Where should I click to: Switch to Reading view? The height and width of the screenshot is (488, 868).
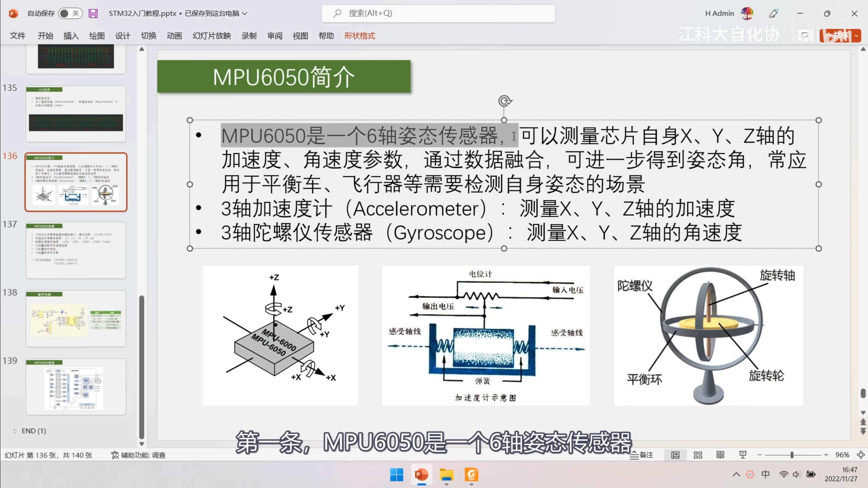720,455
